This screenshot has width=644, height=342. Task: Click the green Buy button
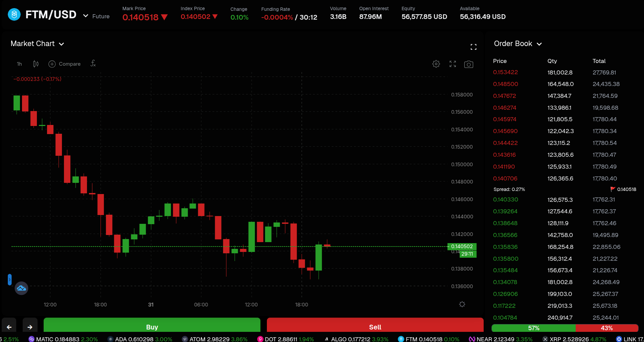click(152, 327)
